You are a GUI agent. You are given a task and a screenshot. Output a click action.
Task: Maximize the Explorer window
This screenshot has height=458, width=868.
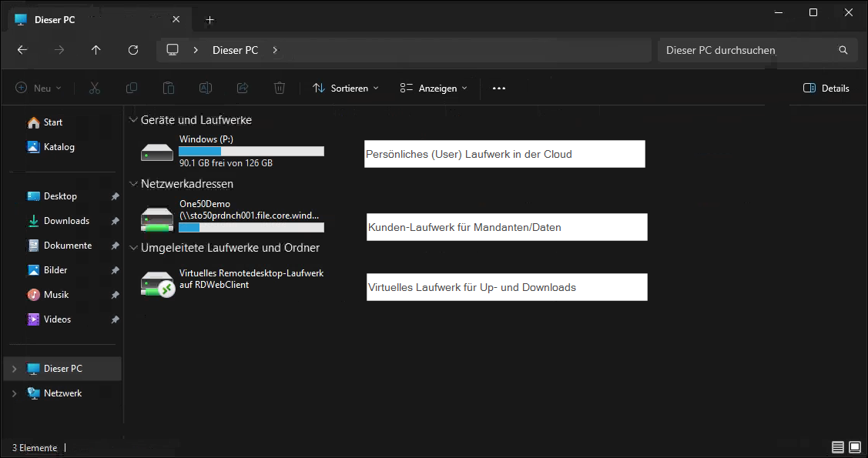click(813, 12)
